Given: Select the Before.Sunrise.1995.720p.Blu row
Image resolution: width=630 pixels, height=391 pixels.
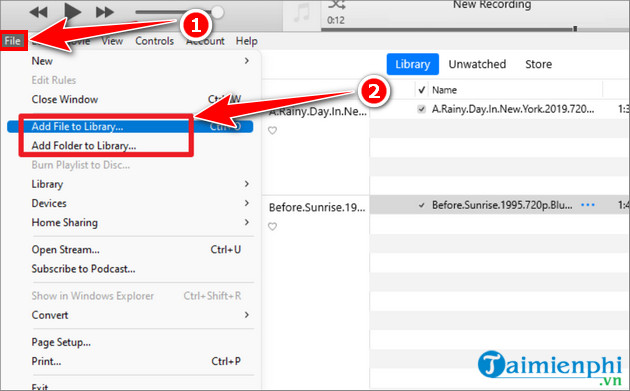Looking at the screenshot, I should coord(499,205).
